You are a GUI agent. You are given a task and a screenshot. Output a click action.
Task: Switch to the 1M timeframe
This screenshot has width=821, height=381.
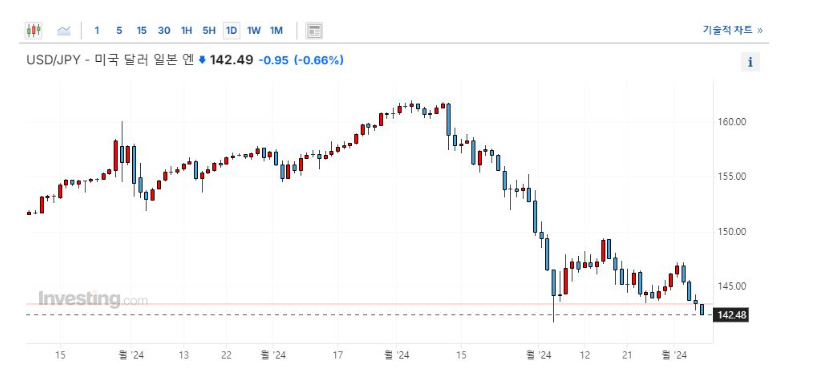276,31
